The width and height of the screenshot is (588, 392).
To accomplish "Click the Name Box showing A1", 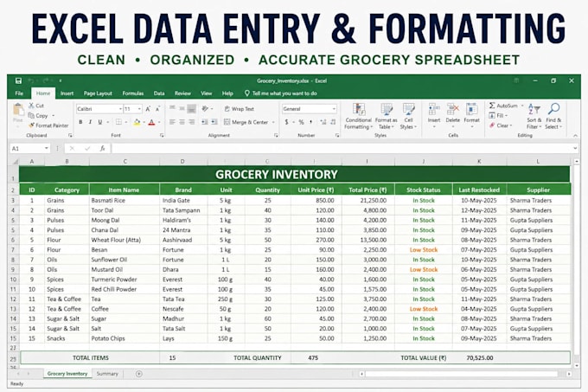I will click(x=29, y=149).
